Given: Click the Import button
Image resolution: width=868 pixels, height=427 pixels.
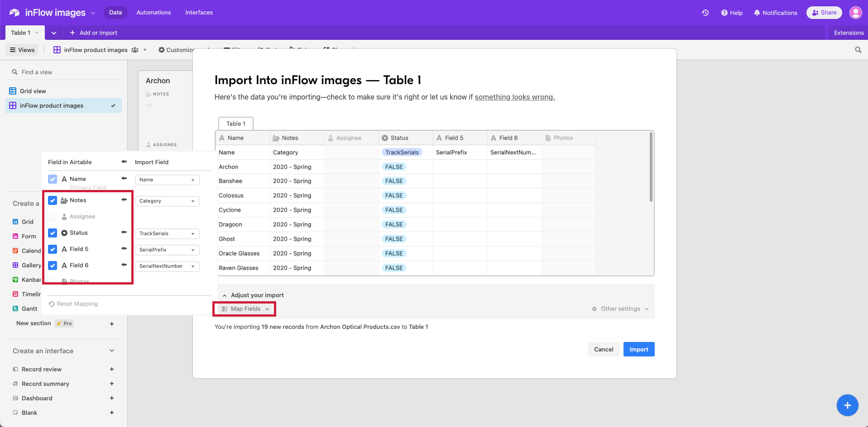Looking at the screenshot, I should [x=638, y=349].
